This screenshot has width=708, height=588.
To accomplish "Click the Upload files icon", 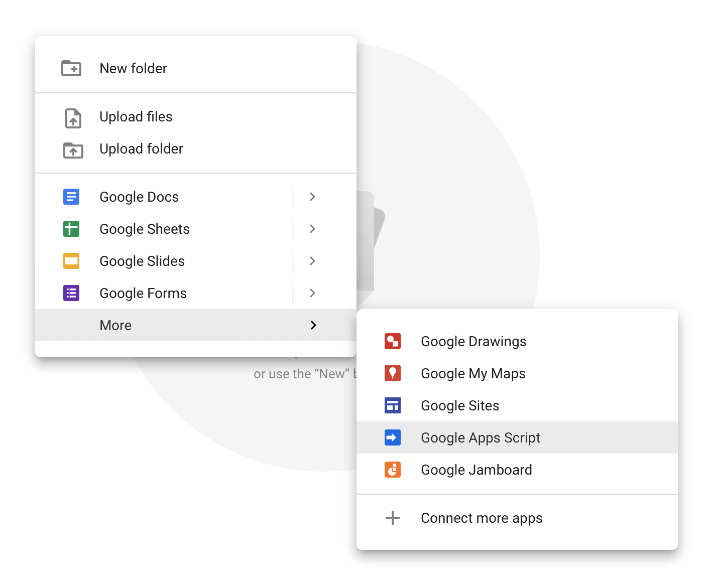I will [73, 118].
